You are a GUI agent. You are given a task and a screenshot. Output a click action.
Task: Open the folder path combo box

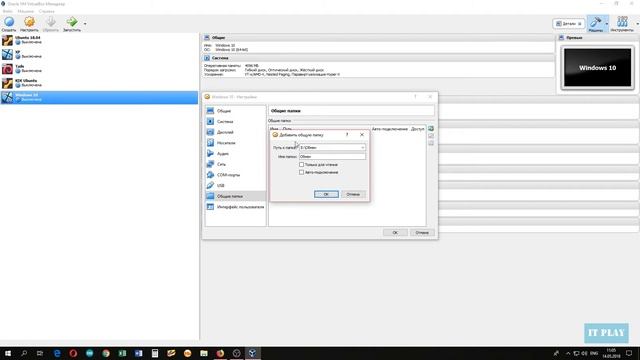click(x=332, y=147)
